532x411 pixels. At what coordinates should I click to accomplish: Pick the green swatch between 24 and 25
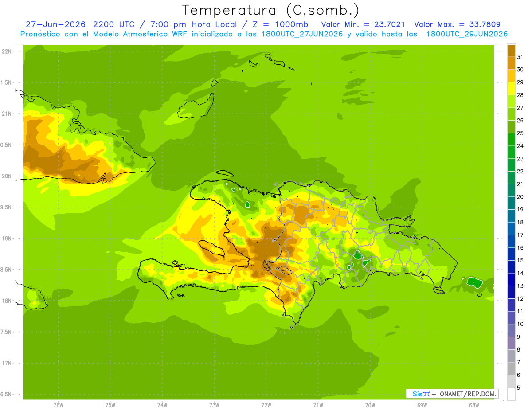click(511, 140)
